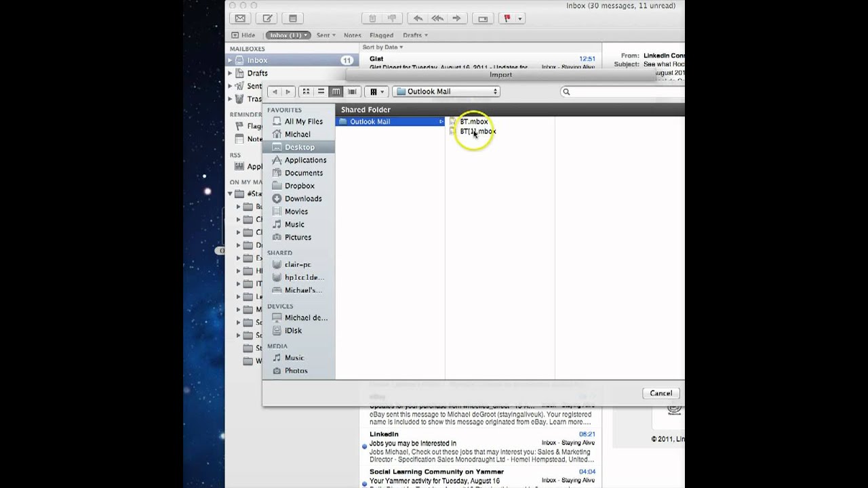This screenshot has width=868, height=488.
Task: Expand the Sent mailbox disclosure triangle
Action: point(230,86)
